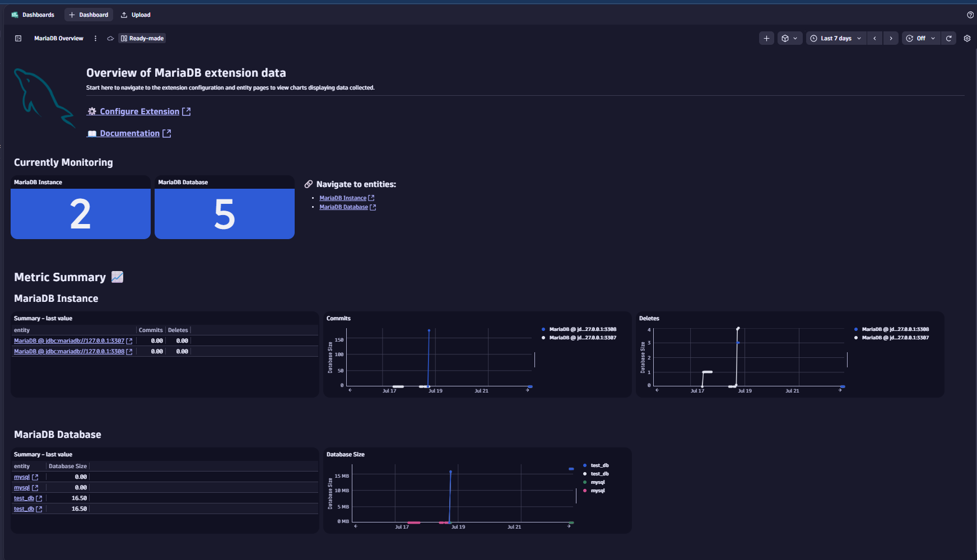Toggle auto-refresh from Off
Viewport: 977px width, 560px height.
pyautogui.click(x=920, y=38)
